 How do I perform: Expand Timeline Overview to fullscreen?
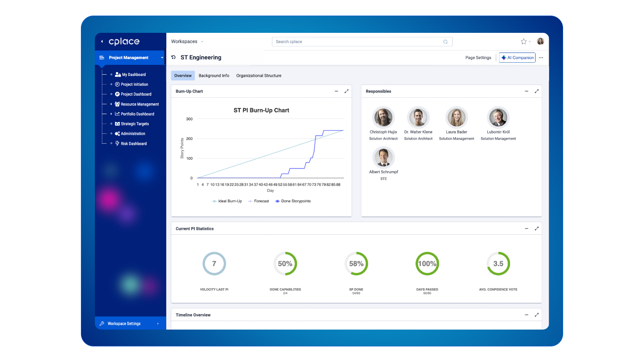click(536, 315)
